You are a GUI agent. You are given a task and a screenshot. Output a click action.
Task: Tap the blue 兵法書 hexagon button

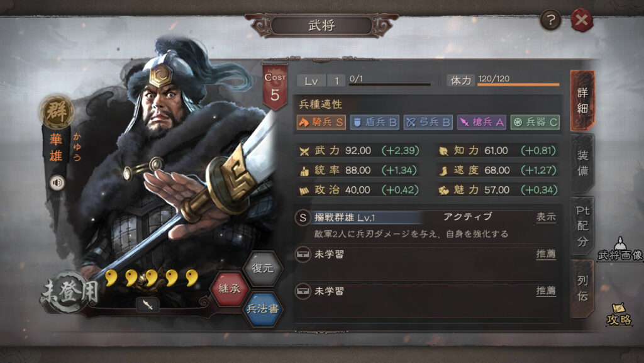[263, 309]
